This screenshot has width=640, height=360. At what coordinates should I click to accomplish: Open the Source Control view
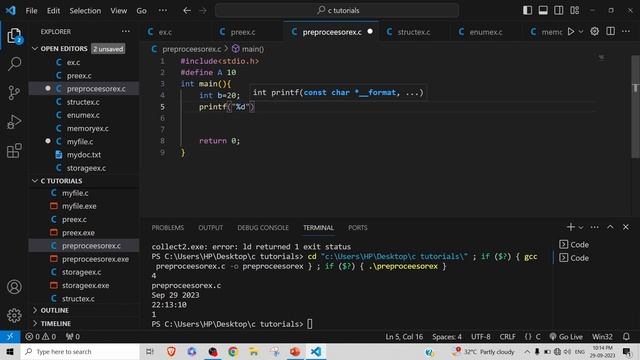click(x=14, y=93)
